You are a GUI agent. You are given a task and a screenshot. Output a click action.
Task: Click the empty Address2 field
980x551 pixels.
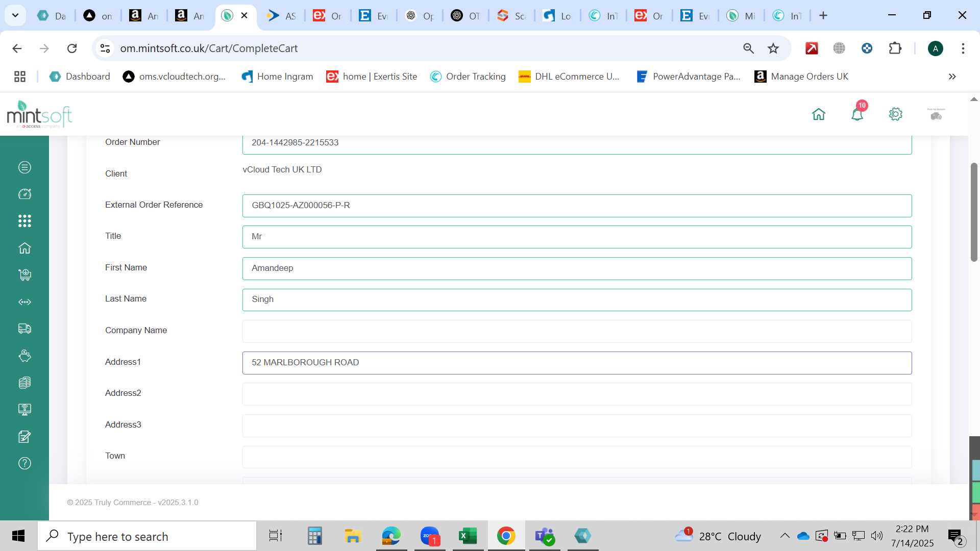coord(577,394)
